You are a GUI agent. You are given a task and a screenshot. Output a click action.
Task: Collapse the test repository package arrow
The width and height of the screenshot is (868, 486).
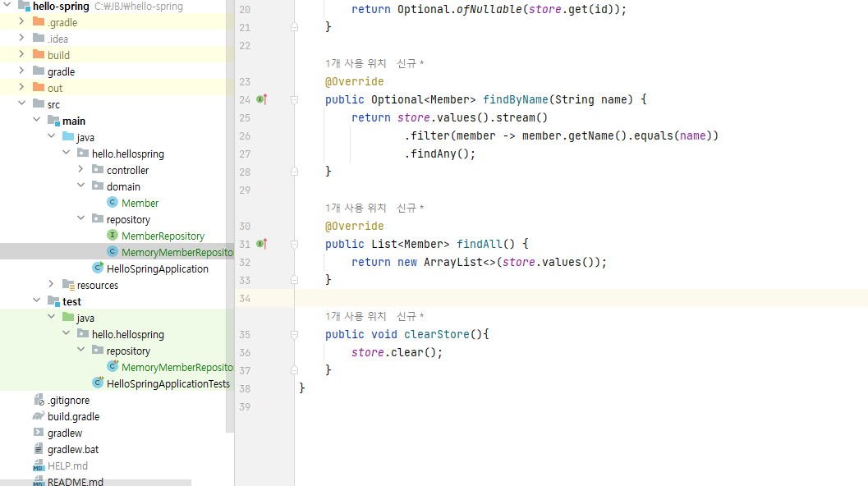(x=80, y=350)
